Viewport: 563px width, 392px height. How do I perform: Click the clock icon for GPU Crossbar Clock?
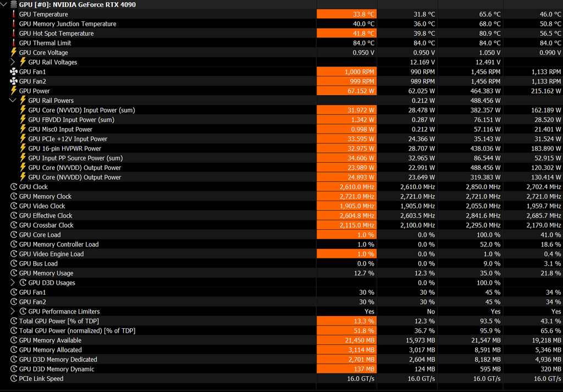point(14,225)
